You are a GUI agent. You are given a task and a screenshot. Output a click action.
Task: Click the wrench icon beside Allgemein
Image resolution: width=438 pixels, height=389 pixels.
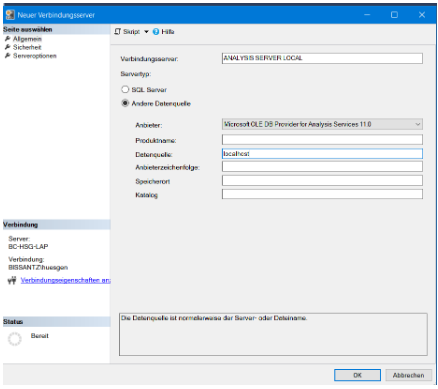point(7,39)
